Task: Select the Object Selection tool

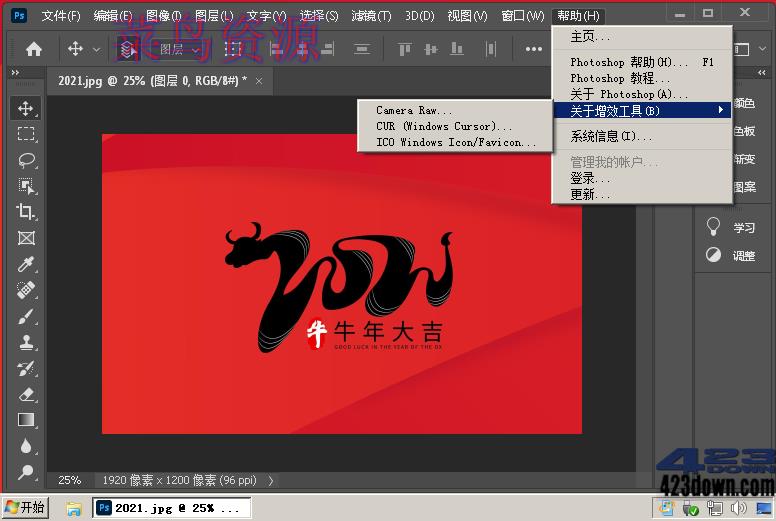Action: (26, 186)
